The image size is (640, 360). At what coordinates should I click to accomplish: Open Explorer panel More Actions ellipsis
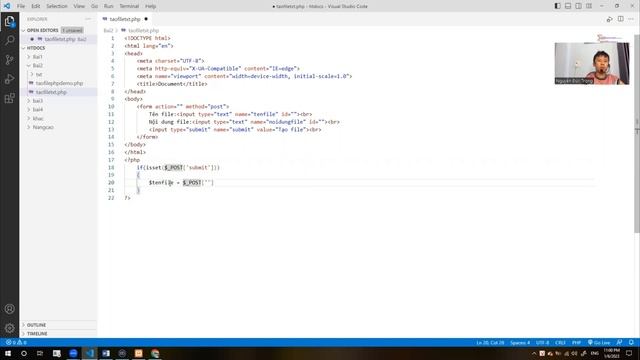point(88,19)
